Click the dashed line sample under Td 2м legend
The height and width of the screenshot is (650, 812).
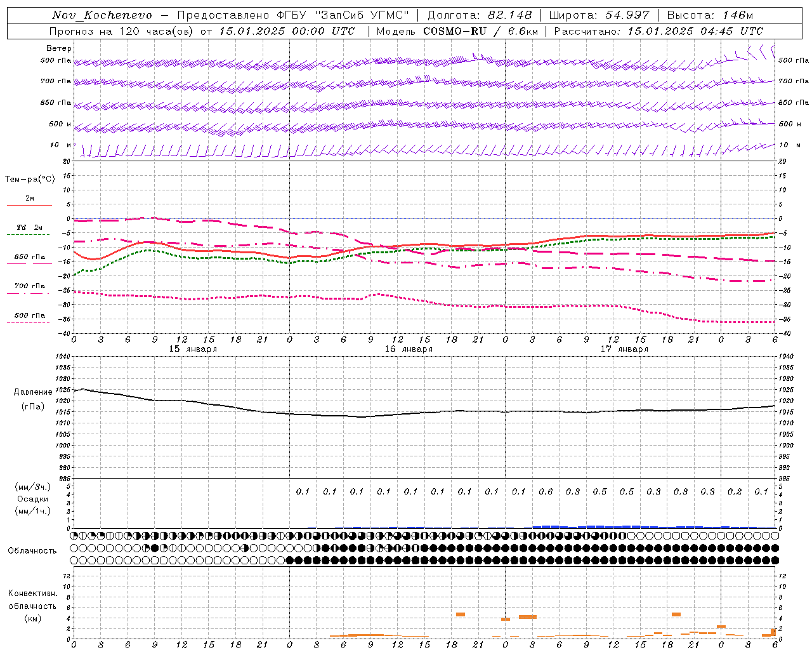28,235
